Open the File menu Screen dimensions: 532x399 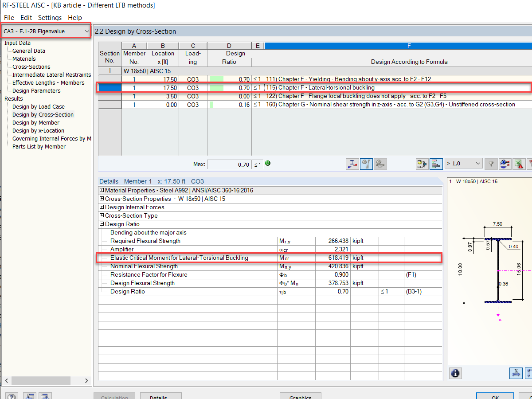click(9, 18)
